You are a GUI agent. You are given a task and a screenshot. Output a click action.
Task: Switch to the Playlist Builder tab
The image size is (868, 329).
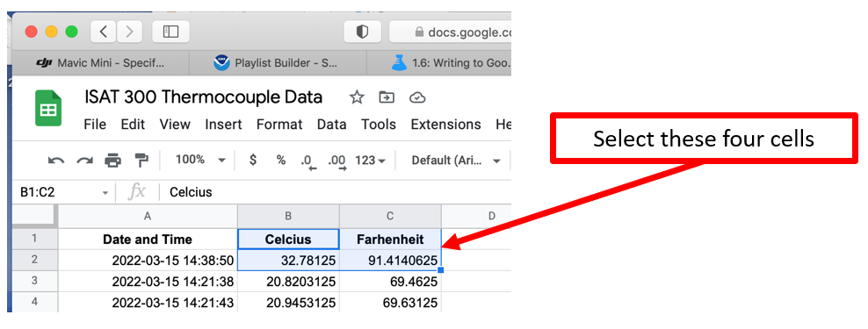coord(278,63)
